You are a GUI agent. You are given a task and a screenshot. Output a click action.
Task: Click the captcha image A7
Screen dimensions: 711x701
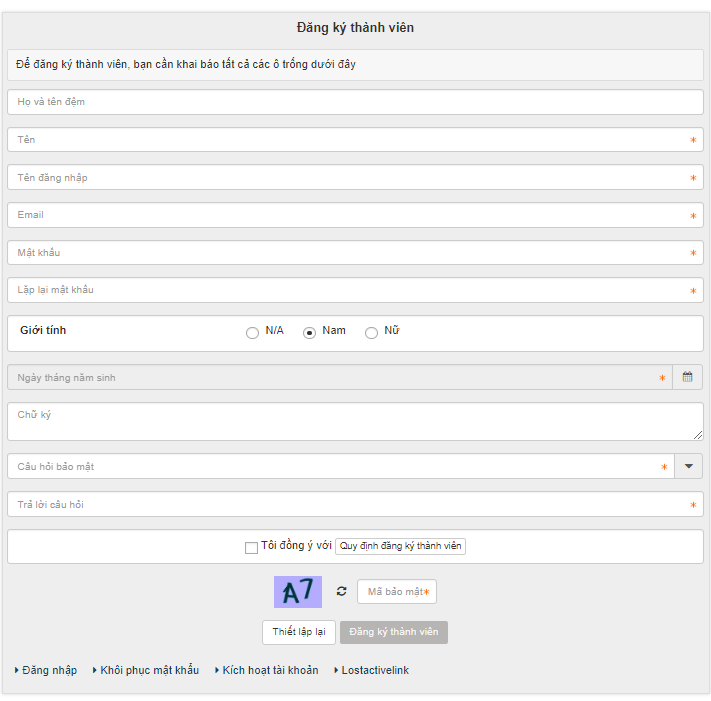[x=298, y=592]
